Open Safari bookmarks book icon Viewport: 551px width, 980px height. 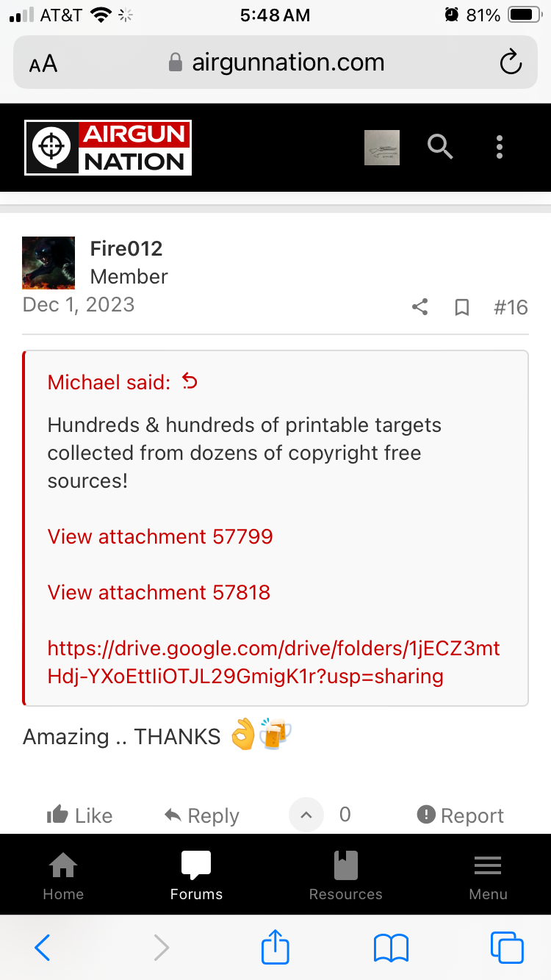click(x=391, y=948)
